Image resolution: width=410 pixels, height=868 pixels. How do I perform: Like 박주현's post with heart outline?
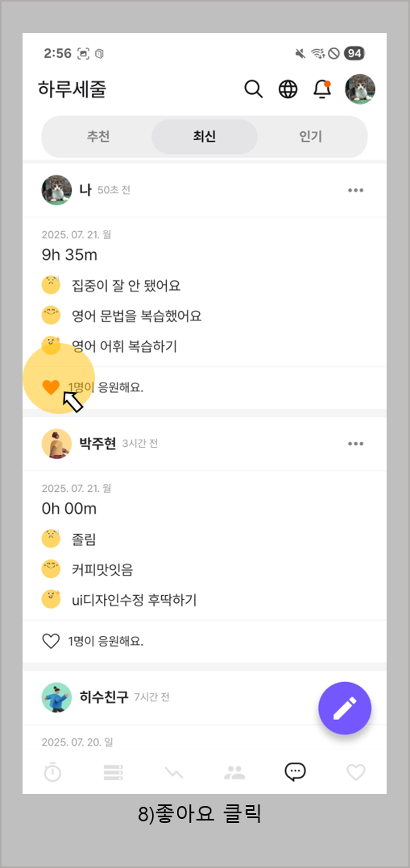tap(51, 642)
